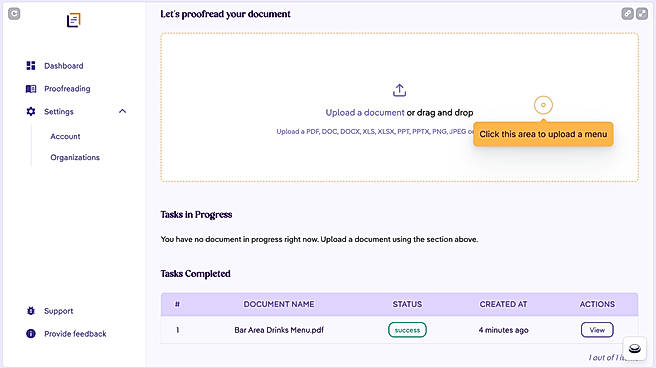656x368 pixels.
Task: Select the Settings menu item
Action: (x=59, y=112)
